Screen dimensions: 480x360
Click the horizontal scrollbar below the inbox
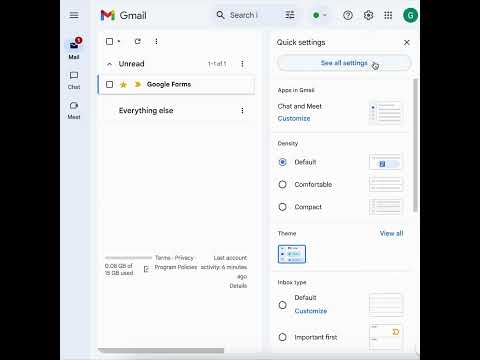[x=162, y=350]
